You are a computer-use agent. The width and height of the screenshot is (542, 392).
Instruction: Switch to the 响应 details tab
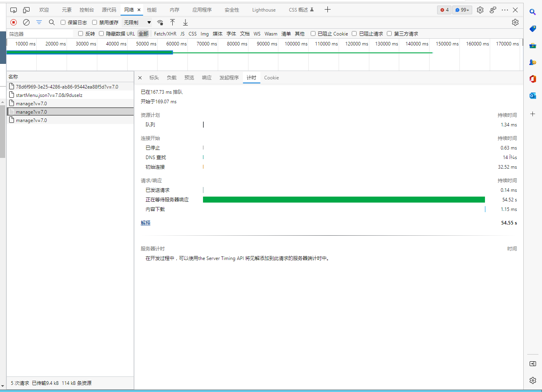point(207,78)
